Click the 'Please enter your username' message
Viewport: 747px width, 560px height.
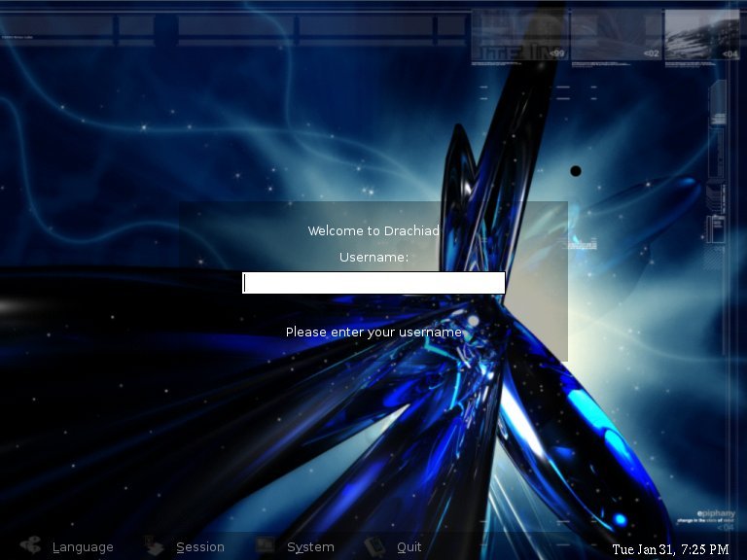tap(373, 332)
